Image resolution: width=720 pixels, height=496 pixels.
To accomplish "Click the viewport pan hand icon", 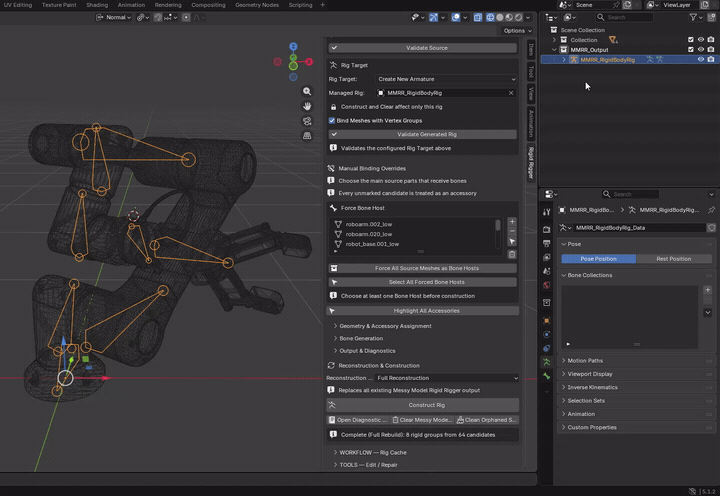I will 307,106.
